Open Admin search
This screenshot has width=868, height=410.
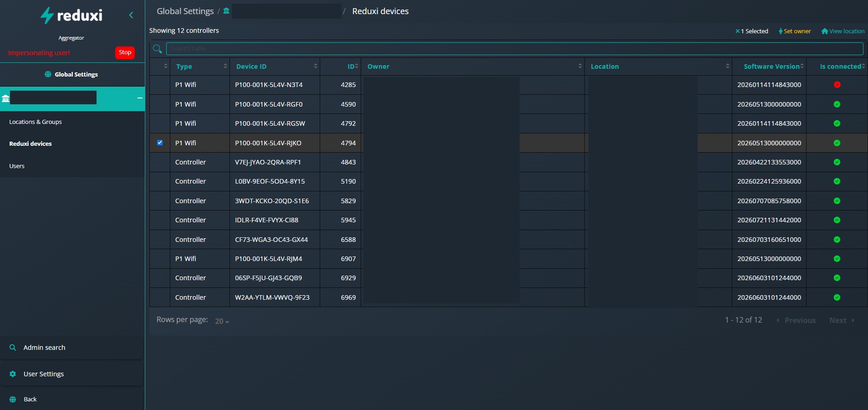click(x=44, y=348)
